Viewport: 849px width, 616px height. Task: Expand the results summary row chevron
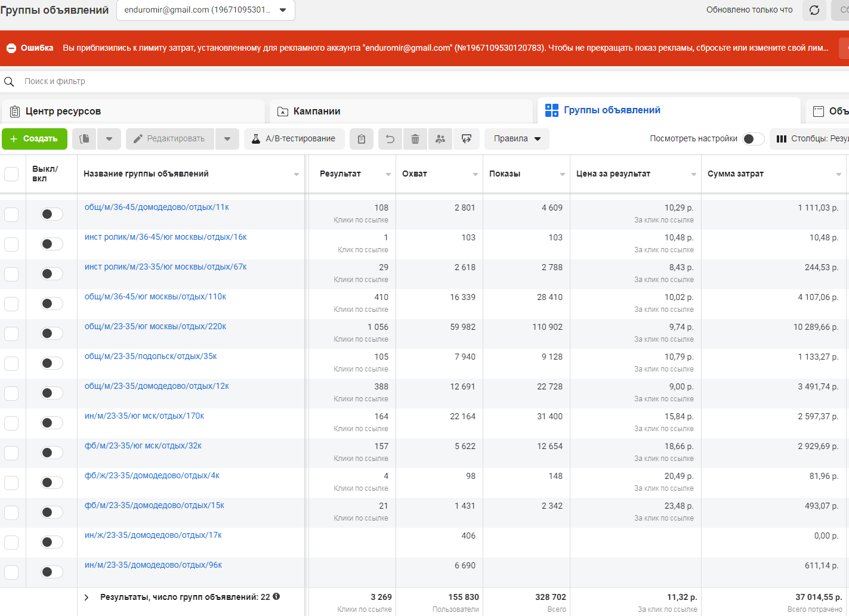point(87,597)
